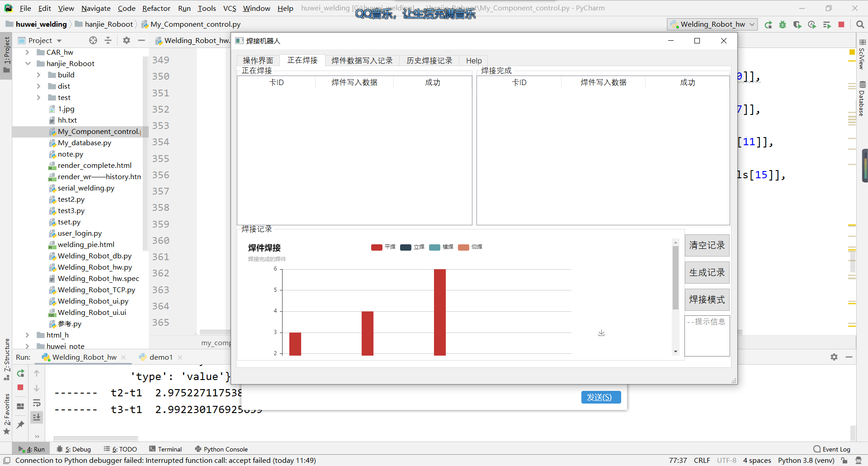Viewport: 868px width, 466px height.
Task: Click the 清空记录 button
Action: pyautogui.click(x=707, y=245)
